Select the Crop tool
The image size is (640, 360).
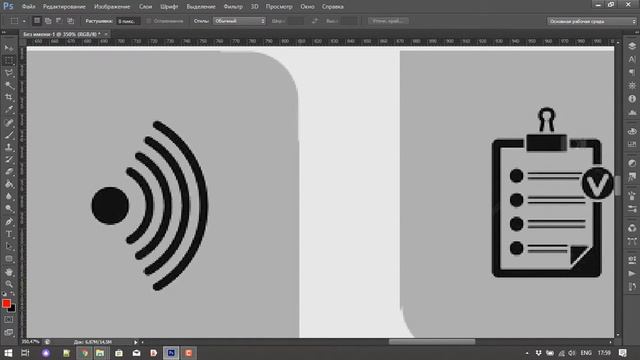(9, 97)
